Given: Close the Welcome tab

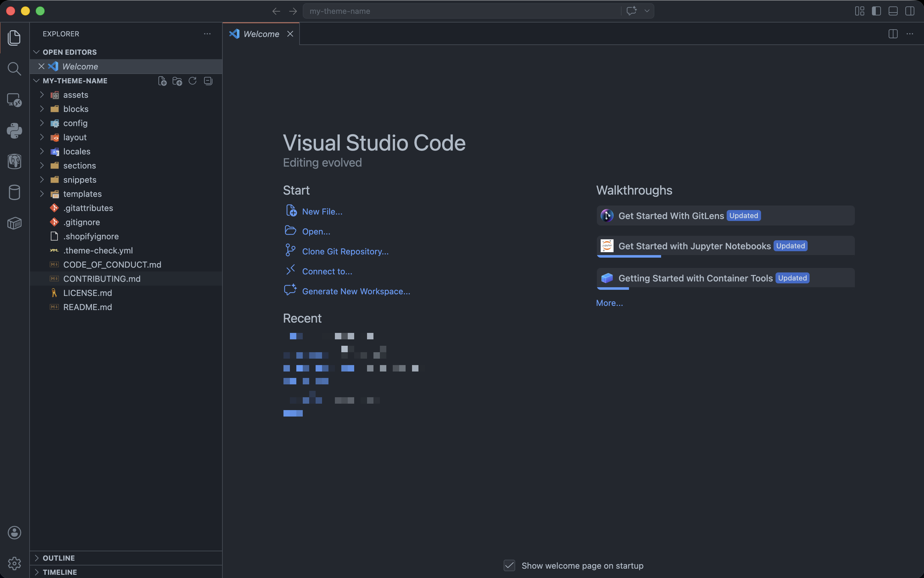Looking at the screenshot, I should click(290, 34).
